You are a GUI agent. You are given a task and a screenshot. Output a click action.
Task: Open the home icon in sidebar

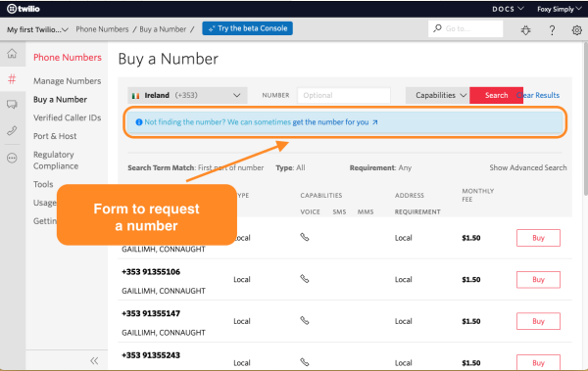[12, 54]
